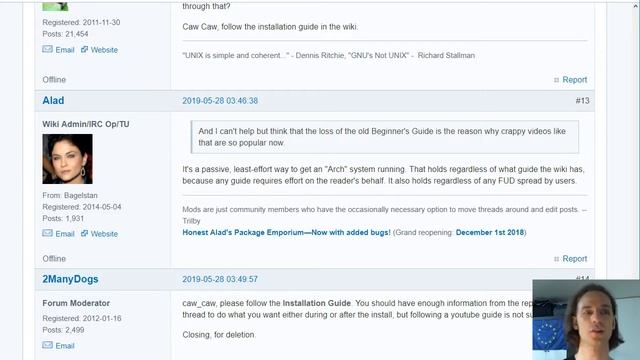Click "Posts: 1,931" text
The image size is (640, 360).
pyautogui.click(x=63, y=218)
